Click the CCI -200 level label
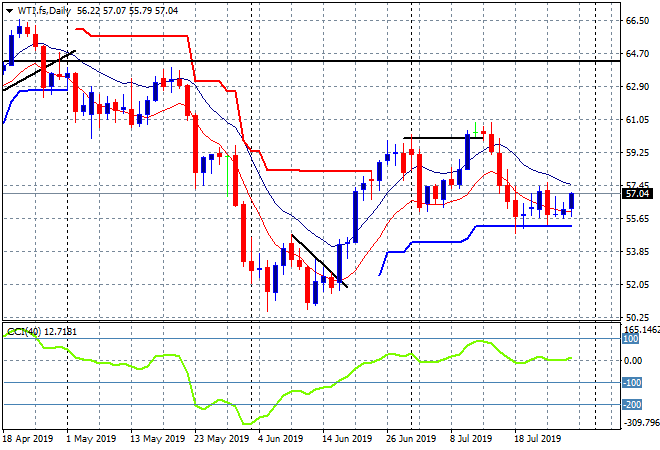Screen dimensions: 660x450 (x=632, y=405)
